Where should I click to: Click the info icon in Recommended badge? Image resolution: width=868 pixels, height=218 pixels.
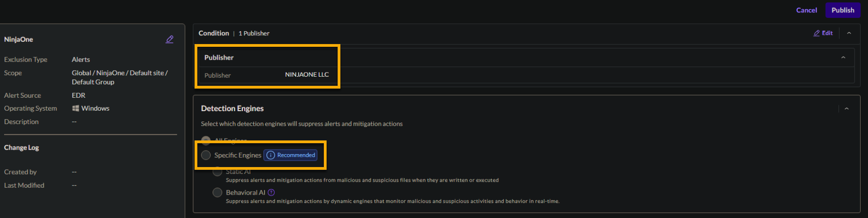pos(270,155)
